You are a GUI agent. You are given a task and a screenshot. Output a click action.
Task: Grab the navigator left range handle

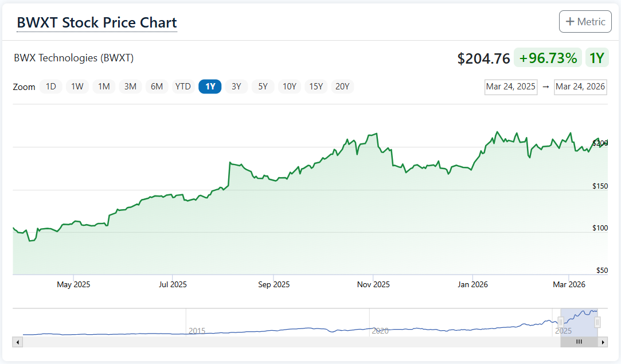(x=561, y=322)
